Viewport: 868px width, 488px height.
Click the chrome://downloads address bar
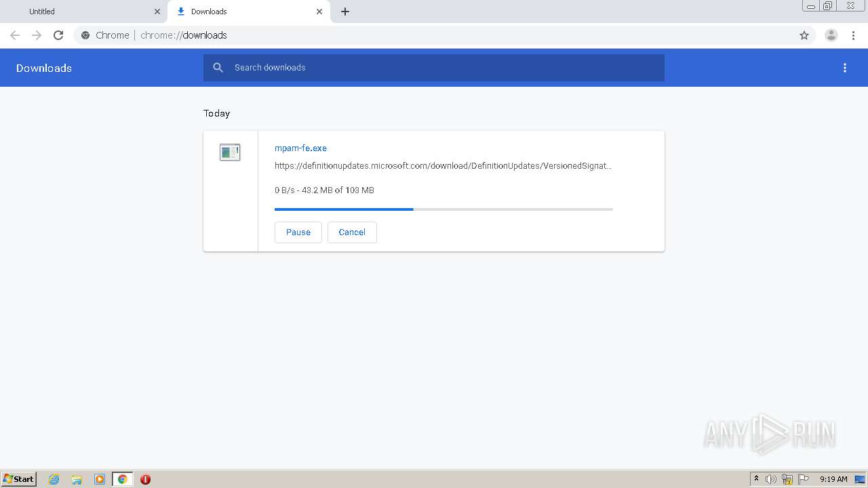pos(444,35)
